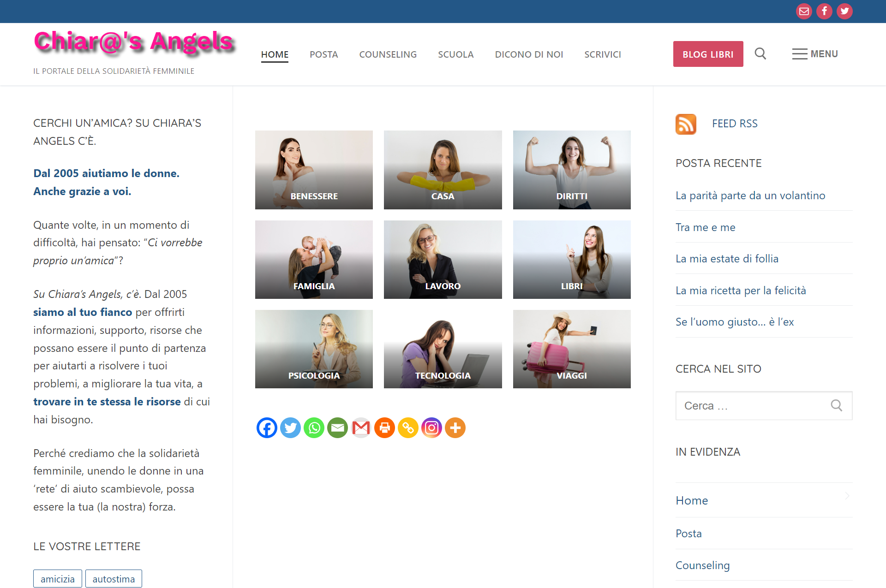Share via Instagram share button

click(x=431, y=428)
